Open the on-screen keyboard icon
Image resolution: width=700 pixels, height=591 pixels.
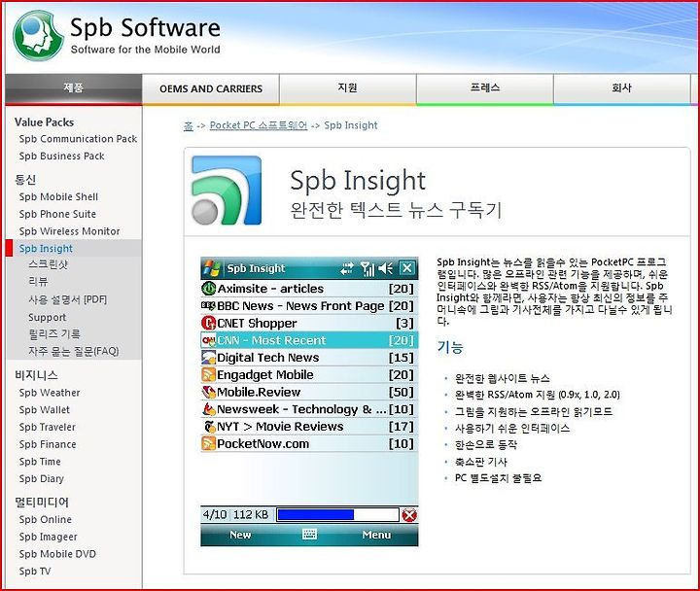pos(309,535)
